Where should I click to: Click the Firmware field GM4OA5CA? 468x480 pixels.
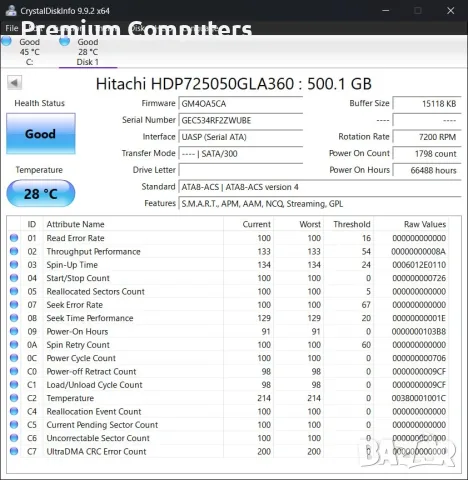point(241,104)
